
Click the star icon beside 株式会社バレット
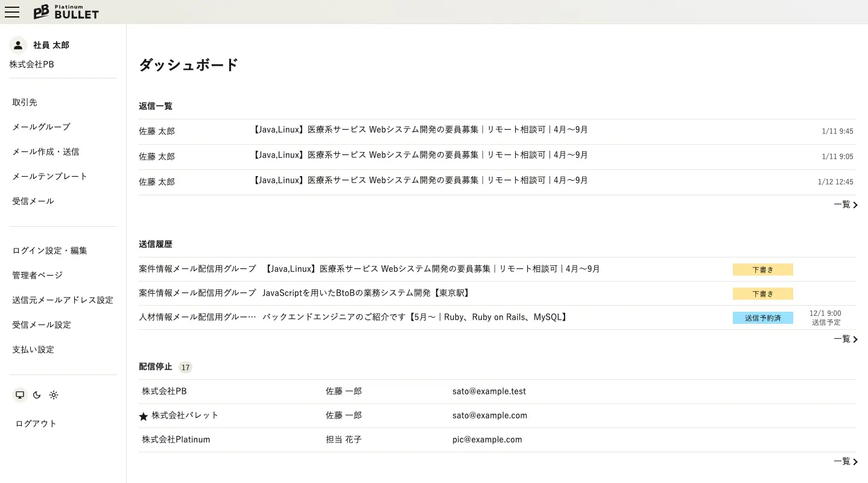[x=144, y=416]
